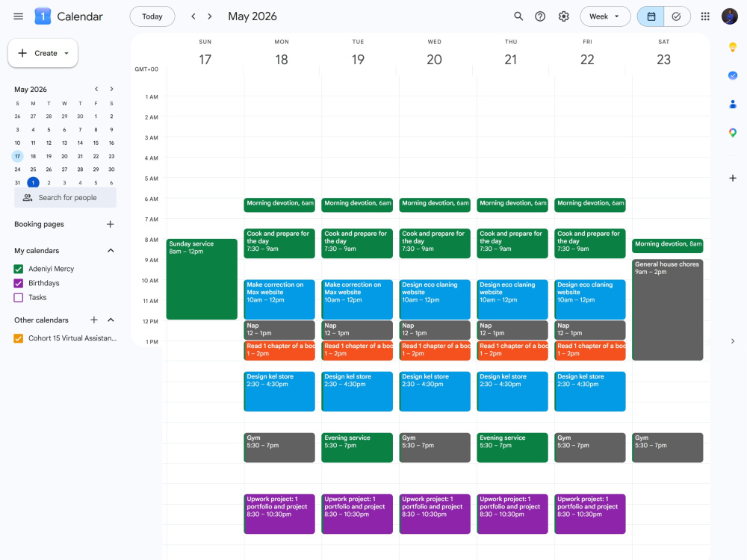Select date 13 in mini calendar
Viewport: 747px width, 560px height.
64,143
